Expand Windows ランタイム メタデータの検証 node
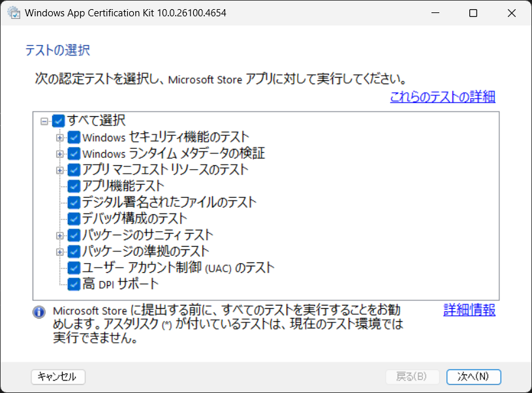 coord(59,153)
